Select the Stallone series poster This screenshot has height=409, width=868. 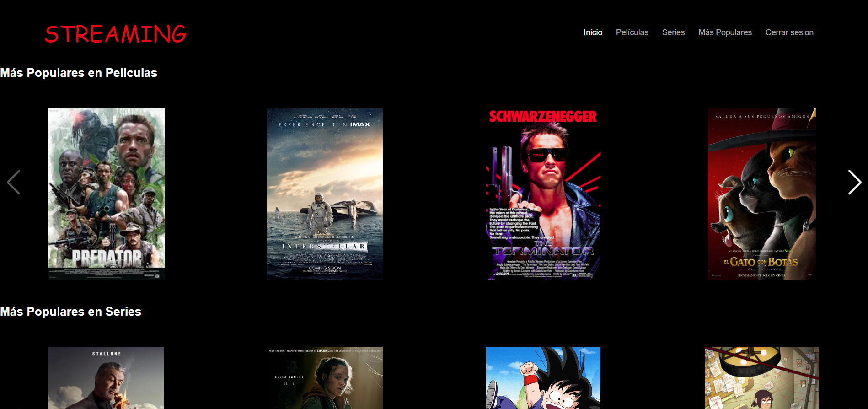pos(106,377)
